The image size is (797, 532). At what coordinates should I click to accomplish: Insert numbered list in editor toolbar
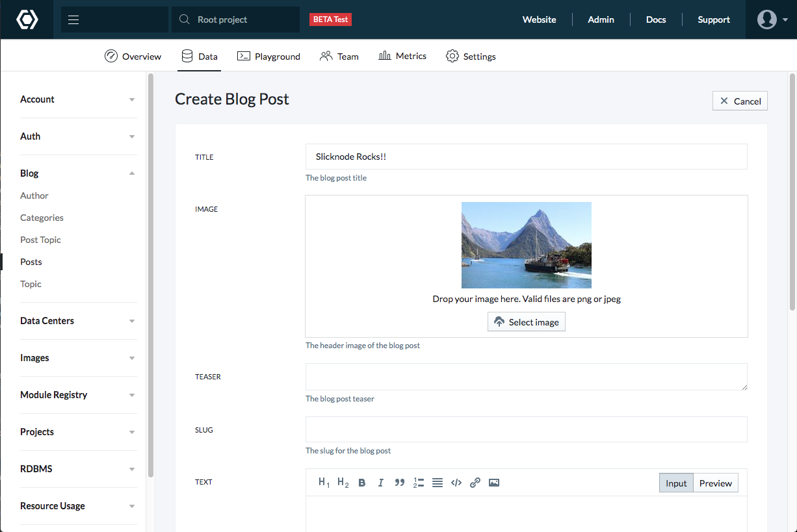click(x=419, y=483)
